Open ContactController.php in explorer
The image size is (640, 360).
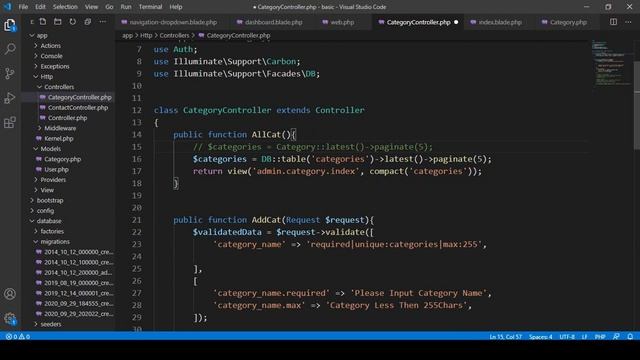click(78, 108)
